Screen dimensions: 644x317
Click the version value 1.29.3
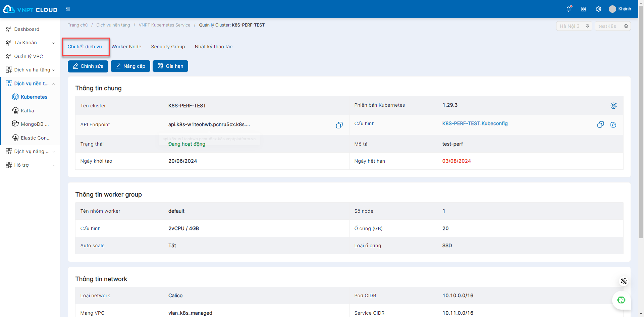pyautogui.click(x=450, y=105)
